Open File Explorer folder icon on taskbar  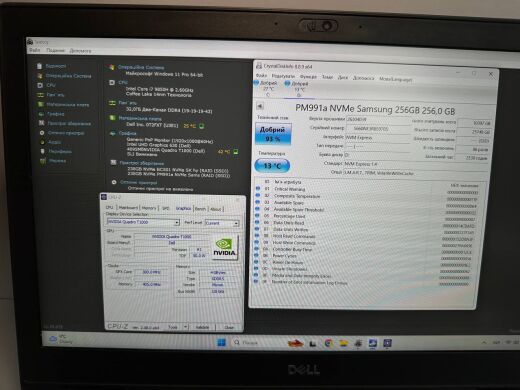tap(343, 343)
